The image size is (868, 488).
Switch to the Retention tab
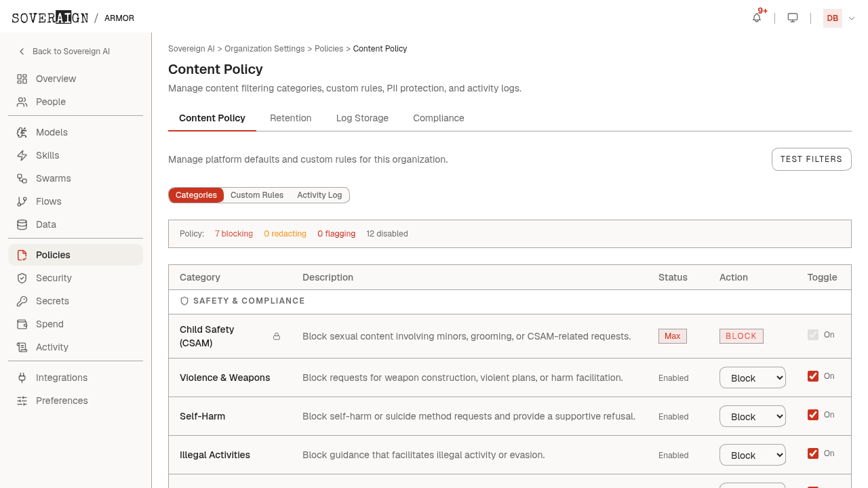[x=291, y=118]
